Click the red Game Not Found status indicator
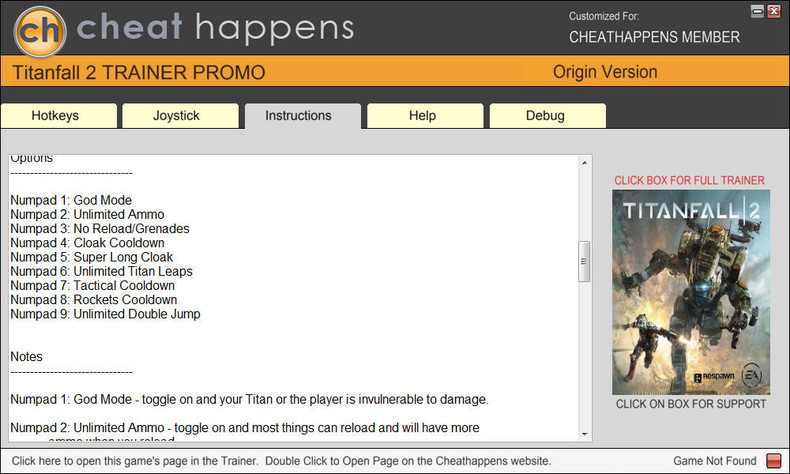The image size is (790, 474). 773,460
